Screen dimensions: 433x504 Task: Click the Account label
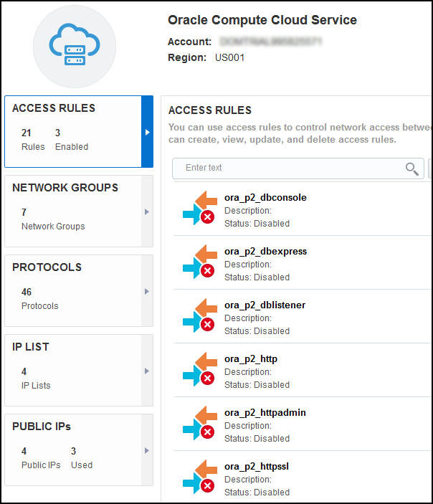point(190,42)
